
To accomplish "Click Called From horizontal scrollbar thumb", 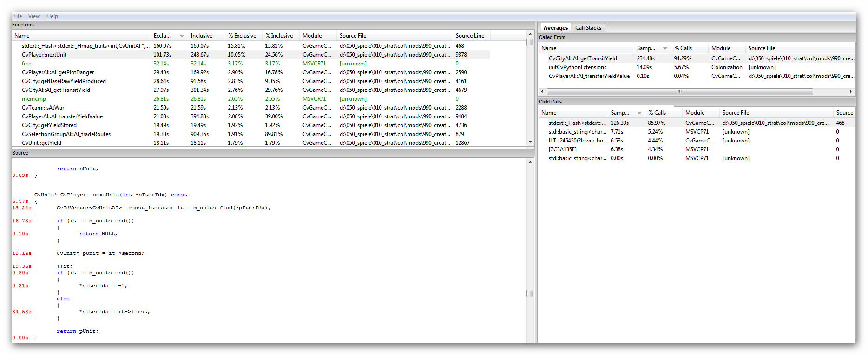I will click(x=680, y=91).
